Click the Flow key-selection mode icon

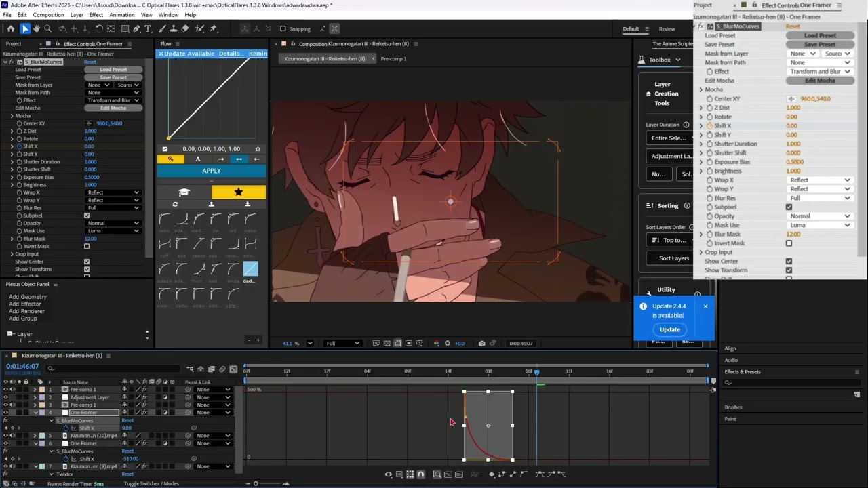click(x=170, y=159)
